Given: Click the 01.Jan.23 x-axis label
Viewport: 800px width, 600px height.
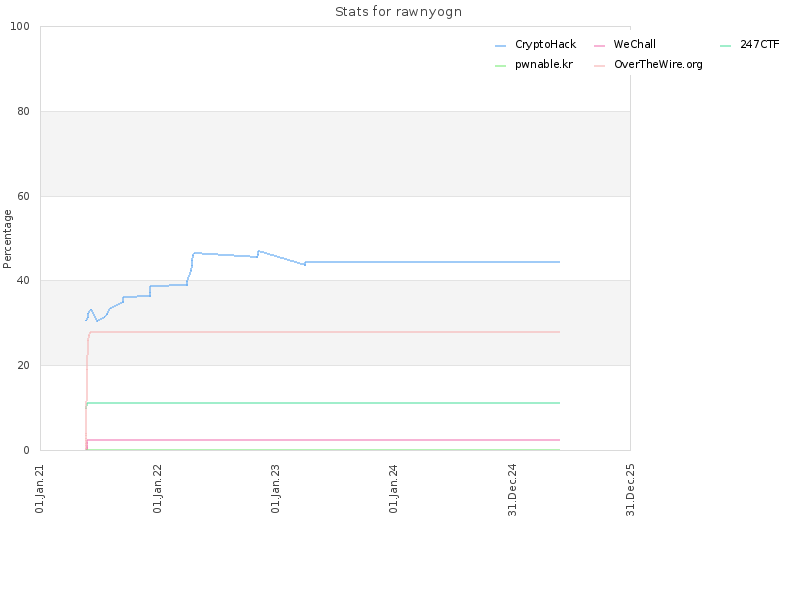Looking at the screenshot, I should (x=276, y=489).
